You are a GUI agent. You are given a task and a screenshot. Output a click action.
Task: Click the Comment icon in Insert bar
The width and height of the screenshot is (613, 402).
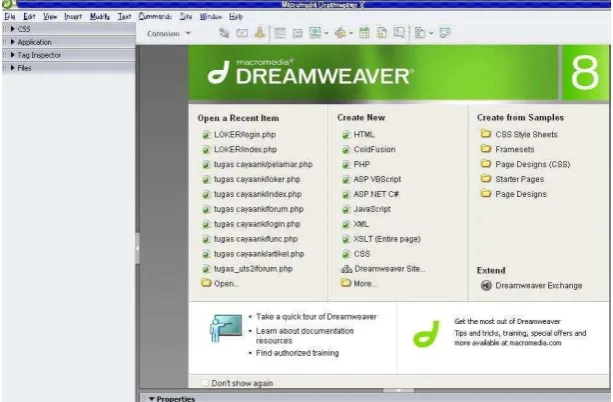tap(399, 33)
